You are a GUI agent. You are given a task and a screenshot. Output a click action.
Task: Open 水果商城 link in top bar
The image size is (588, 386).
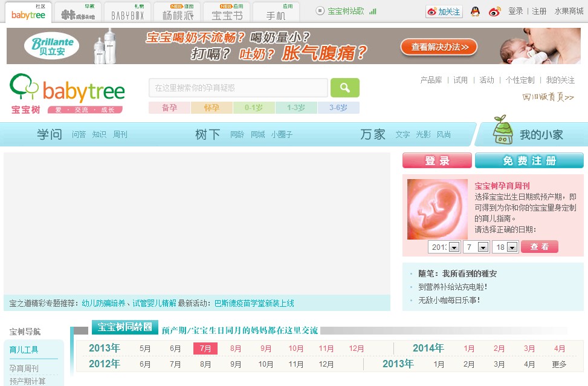click(569, 11)
